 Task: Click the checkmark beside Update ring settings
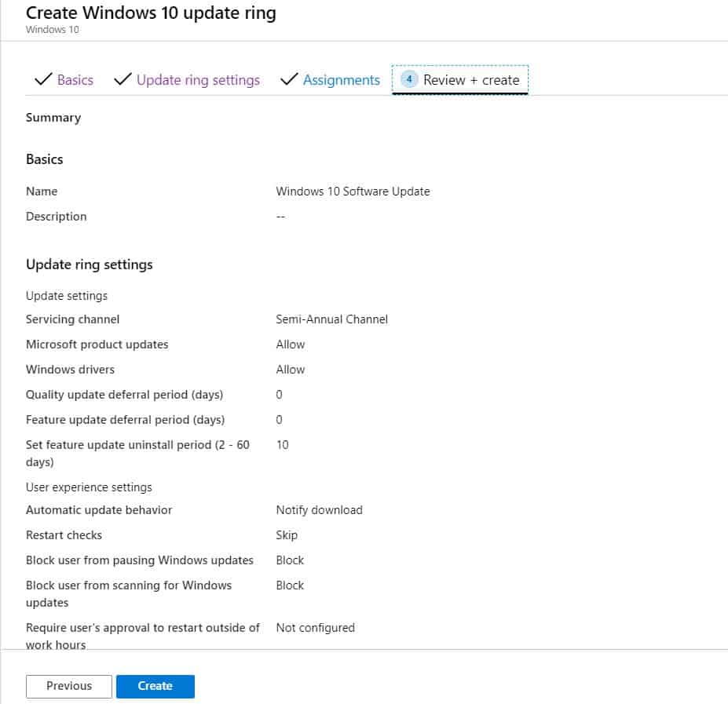[123, 79]
